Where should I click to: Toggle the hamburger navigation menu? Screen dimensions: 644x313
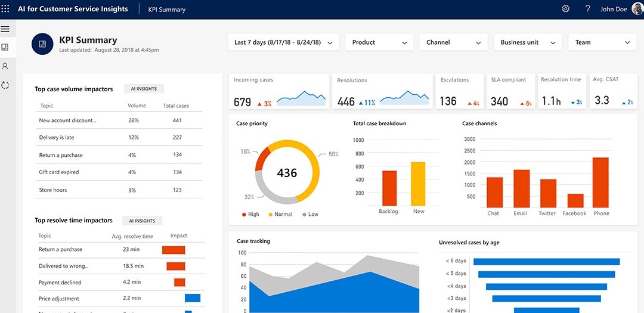5,29
